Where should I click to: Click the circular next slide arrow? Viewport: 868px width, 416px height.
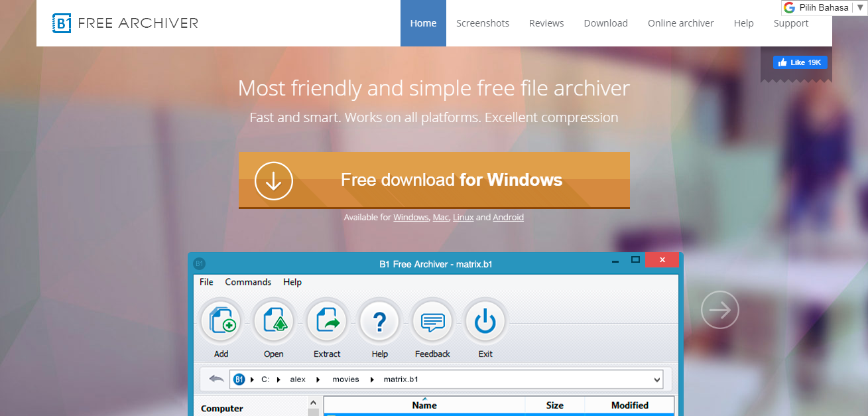coord(720,310)
